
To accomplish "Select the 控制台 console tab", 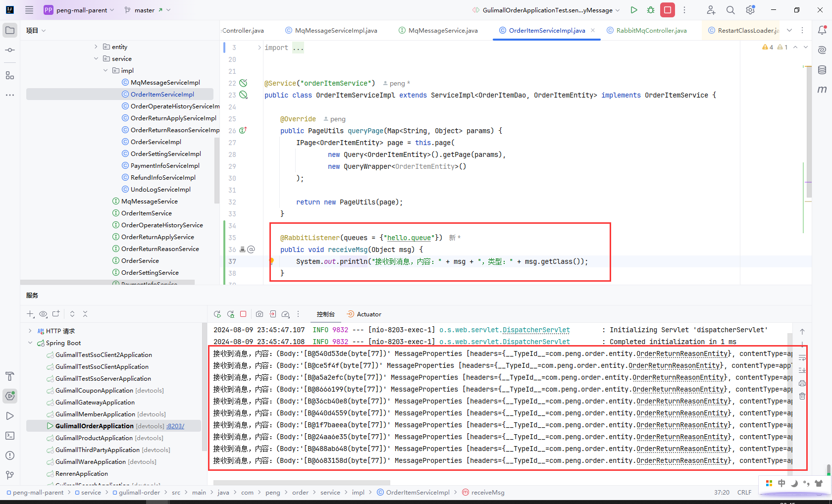I will pyautogui.click(x=326, y=314).
